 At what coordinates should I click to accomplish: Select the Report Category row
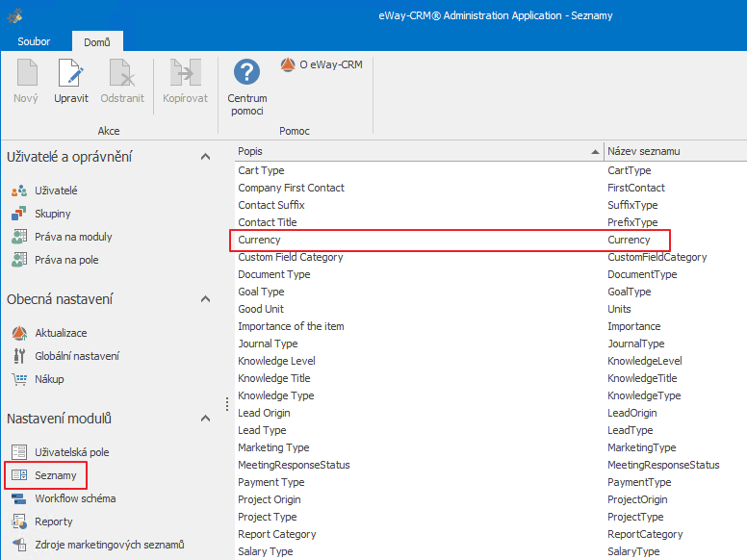pos(491,534)
